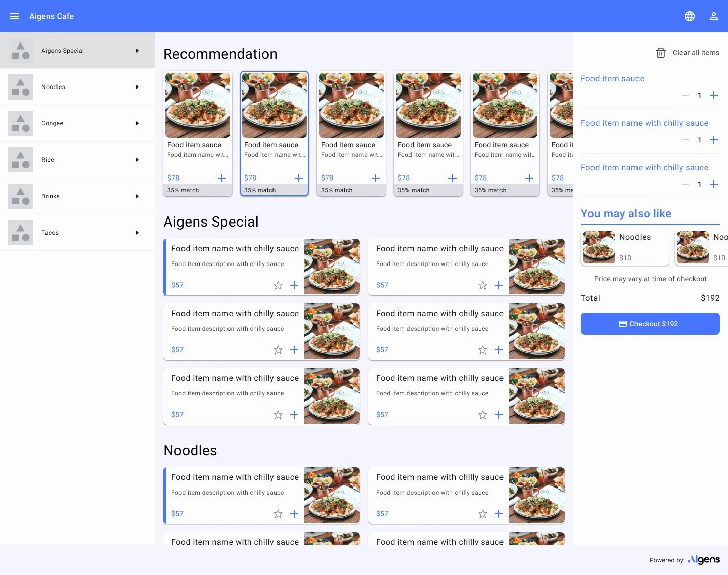Expand the Congee category chevron
The width and height of the screenshot is (728, 575).
[137, 123]
